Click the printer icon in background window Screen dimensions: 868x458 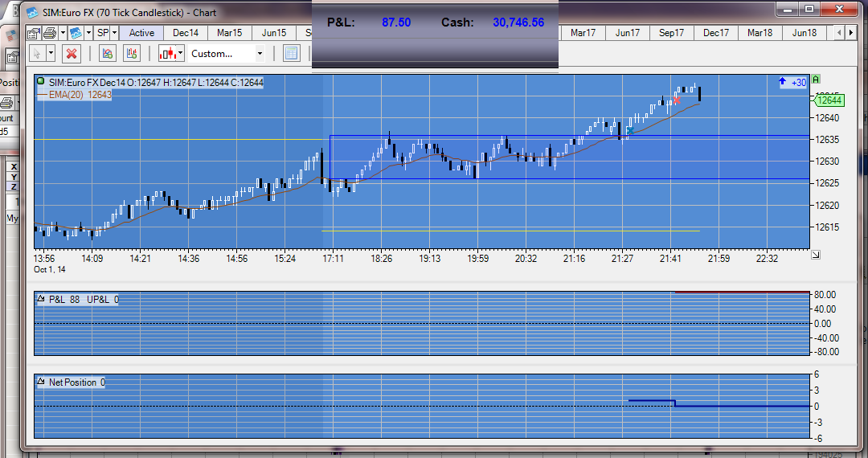coord(6,103)
